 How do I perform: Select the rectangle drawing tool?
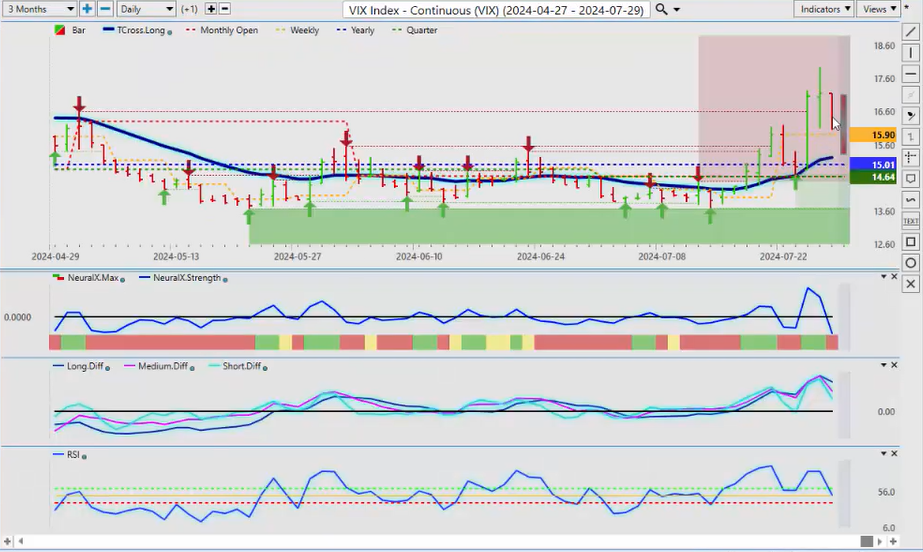point(911,242)
